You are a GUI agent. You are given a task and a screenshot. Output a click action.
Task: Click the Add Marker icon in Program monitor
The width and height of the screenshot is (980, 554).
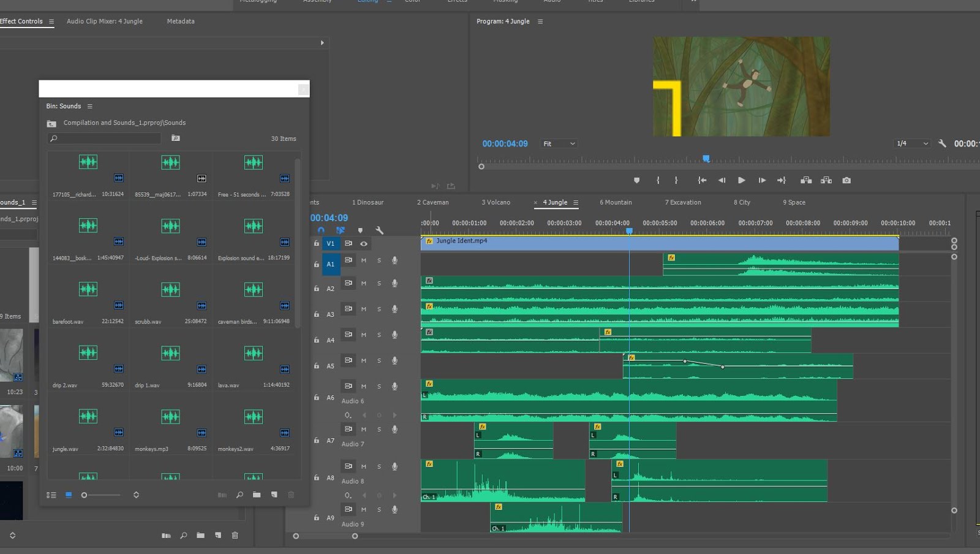click(x=637, y=180)
